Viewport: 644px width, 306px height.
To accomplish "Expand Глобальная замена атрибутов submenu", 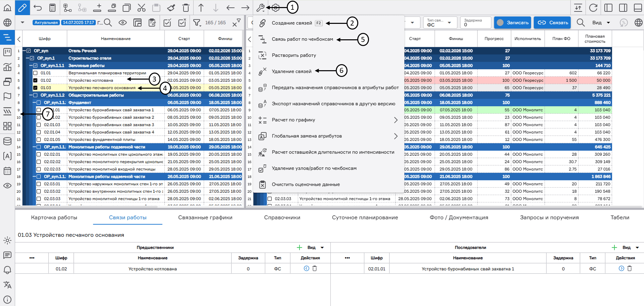I will pos(396,136).
